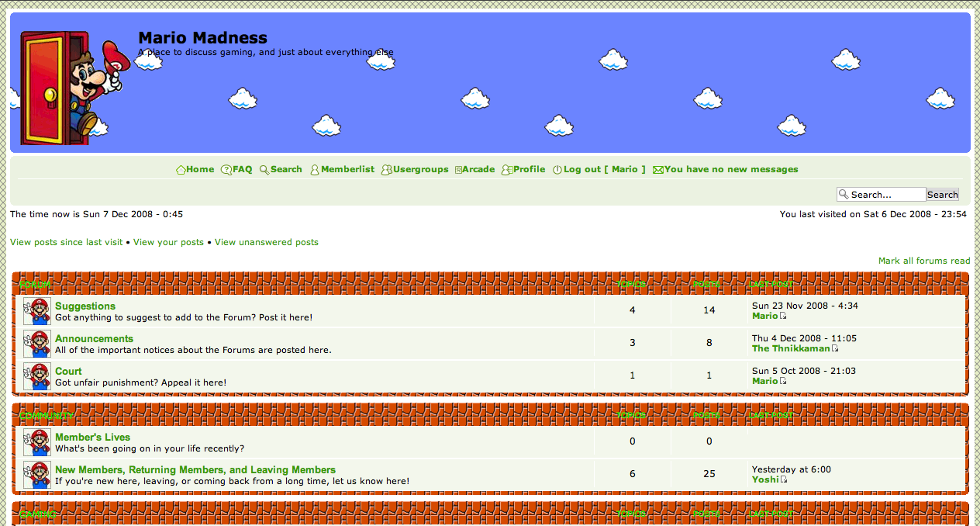
Task: Open the Suggestions forum
Action: click(85, 306)
